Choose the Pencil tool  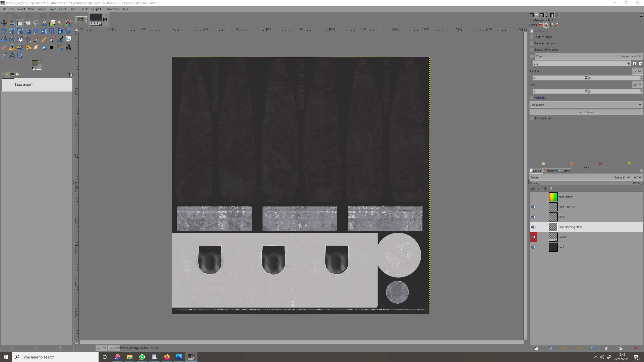point(44,39)
